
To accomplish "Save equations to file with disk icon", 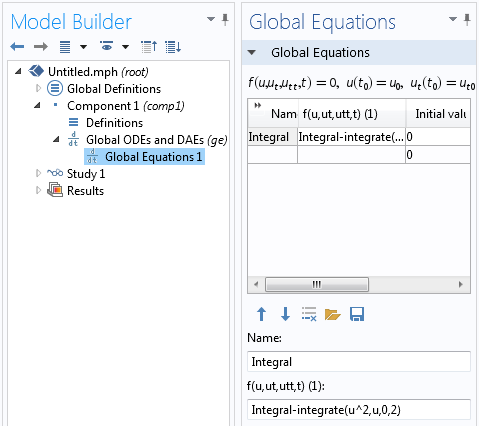I will (x=357, y=314).
